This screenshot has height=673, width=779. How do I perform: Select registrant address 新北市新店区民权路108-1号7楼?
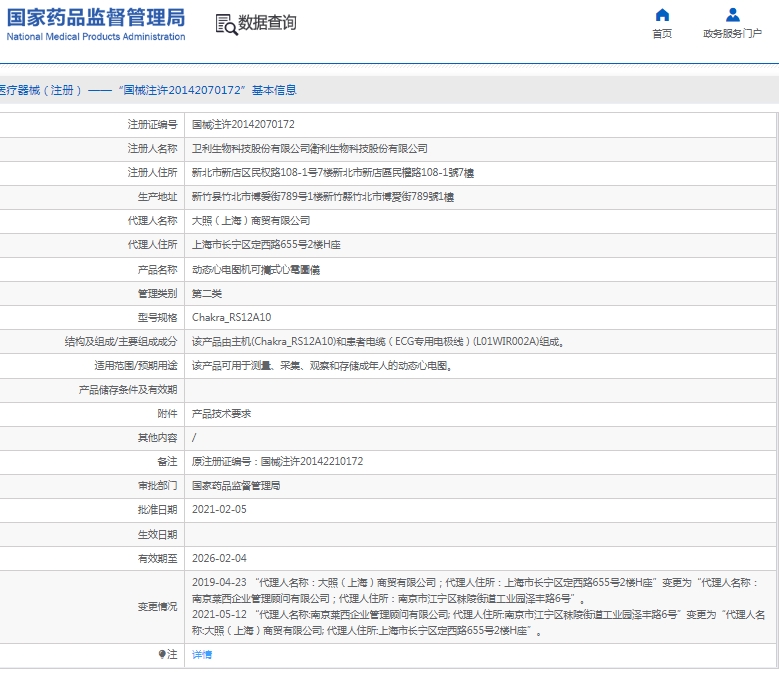point(262,172)
